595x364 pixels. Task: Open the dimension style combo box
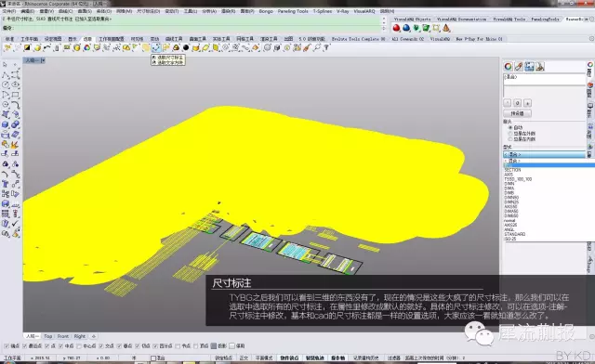(545, 154)
